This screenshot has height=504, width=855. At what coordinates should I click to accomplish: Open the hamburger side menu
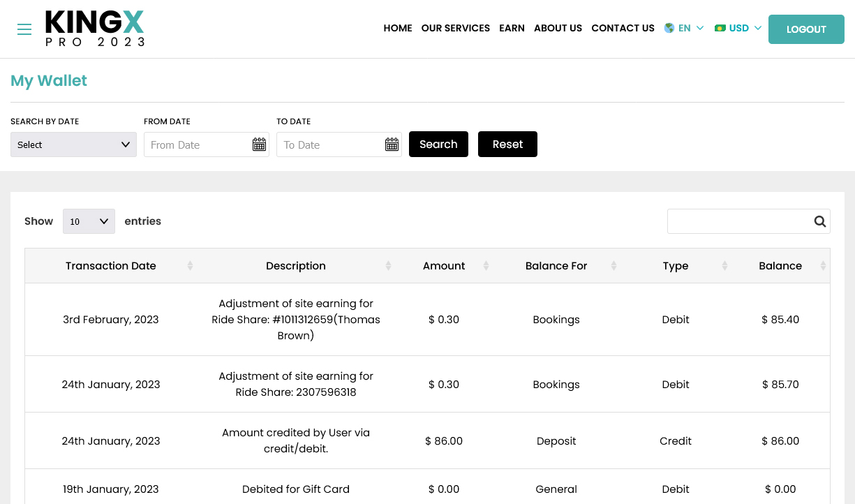click(24, 29)
